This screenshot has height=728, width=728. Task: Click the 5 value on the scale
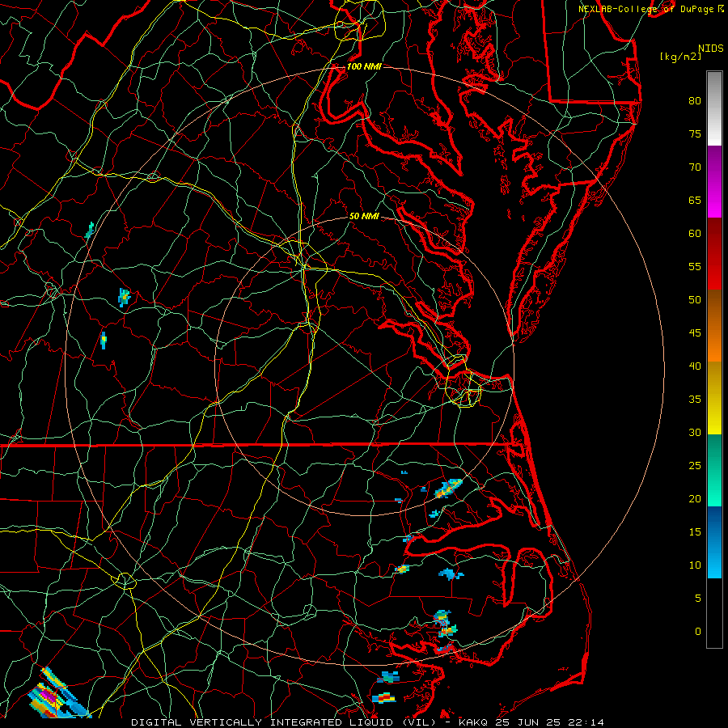click(698, 598)
